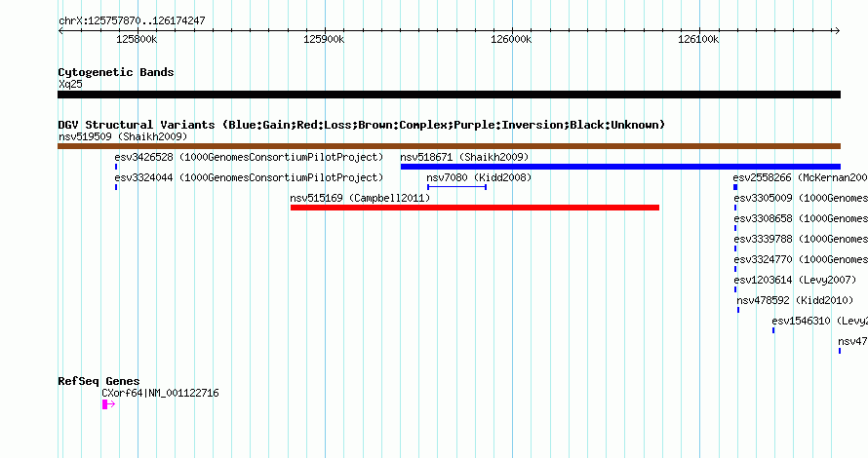Click the 126000k ruler position
Screen dimensions: 868x458
click(x=511, y=39)
